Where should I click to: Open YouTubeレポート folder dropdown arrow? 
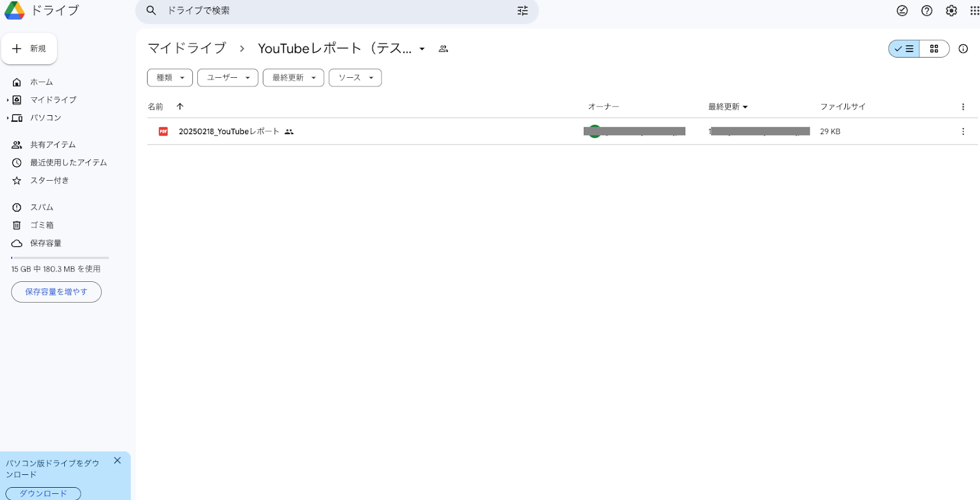point(422,49)
